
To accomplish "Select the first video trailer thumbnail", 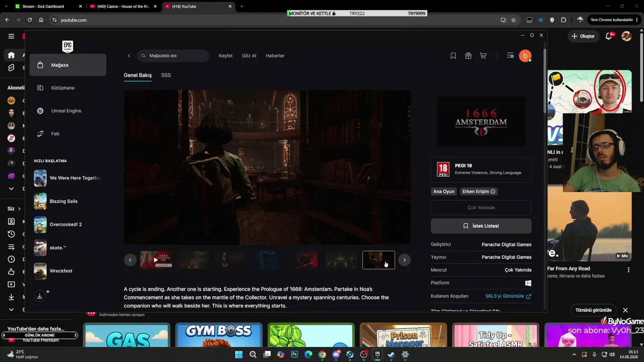I will [156, 260].
